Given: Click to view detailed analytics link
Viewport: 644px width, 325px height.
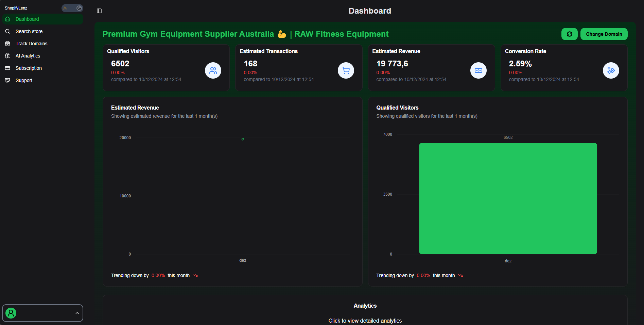Looking at the screenshot, I should tap(365, 321).
